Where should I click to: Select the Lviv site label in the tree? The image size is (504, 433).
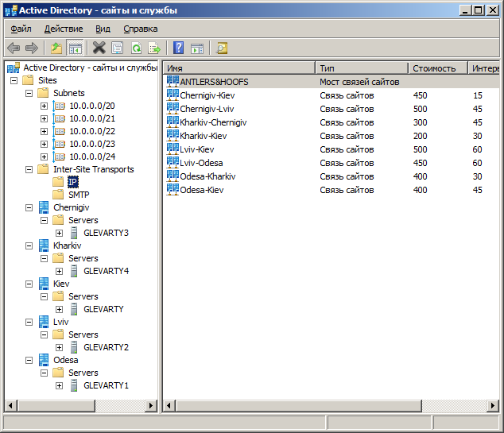click(x=60, y=322)
